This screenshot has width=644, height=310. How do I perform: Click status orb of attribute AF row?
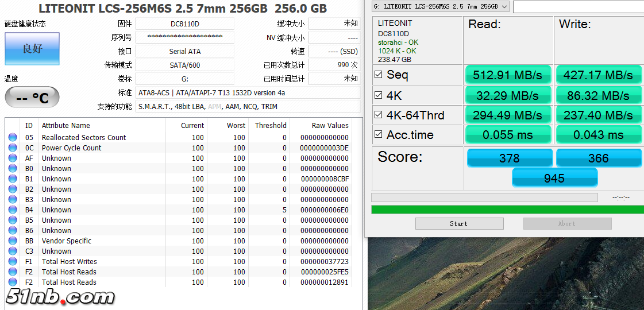coord(13,158)
